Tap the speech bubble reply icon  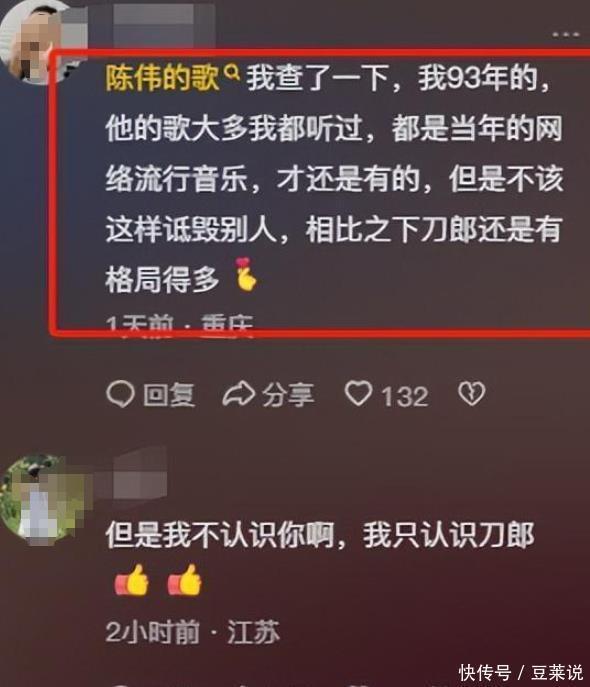coord(120,394)
